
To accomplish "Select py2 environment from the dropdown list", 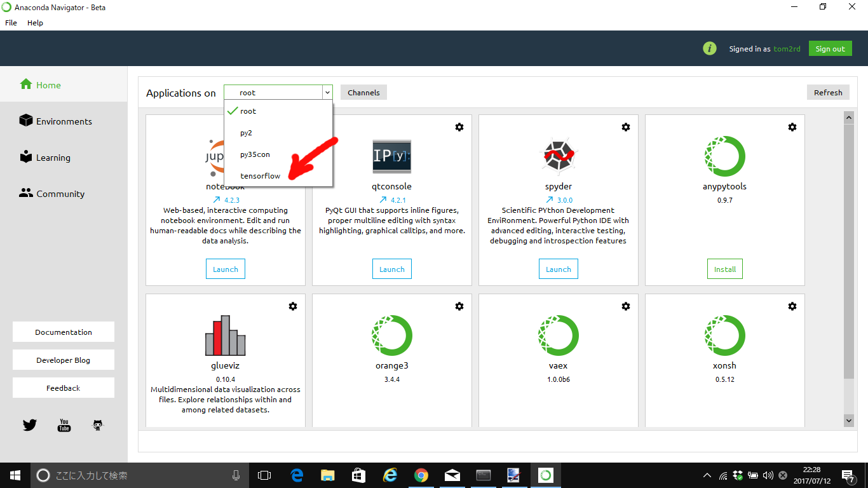I will click(x=278, y=133).
